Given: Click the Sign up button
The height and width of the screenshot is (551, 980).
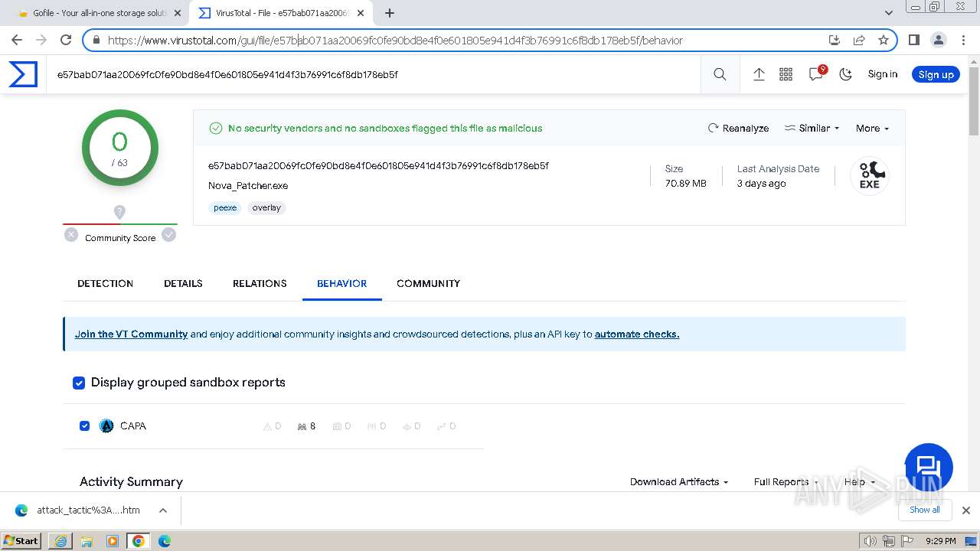Looking at the screenshot, I should point(936,74).
